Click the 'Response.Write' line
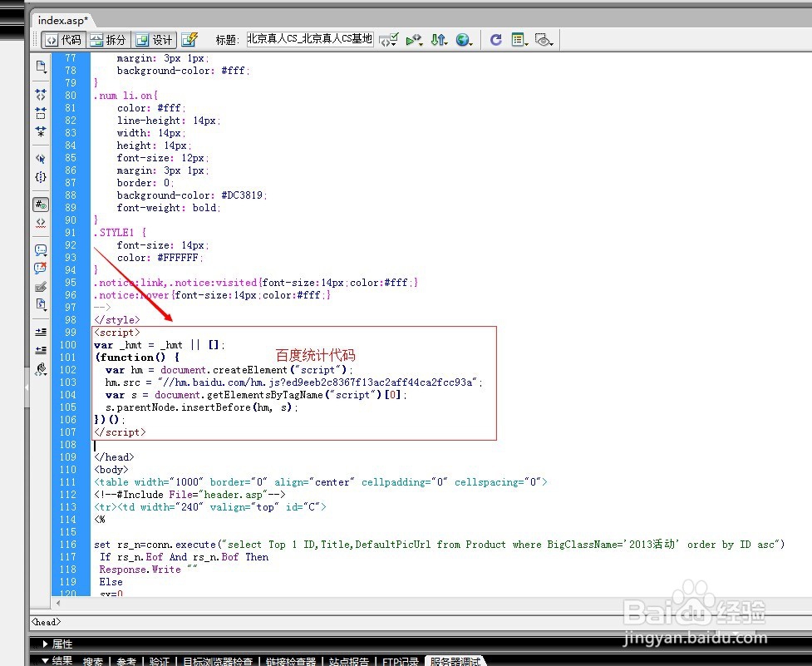This screenshot has width=812, height=666. [148, 570]
